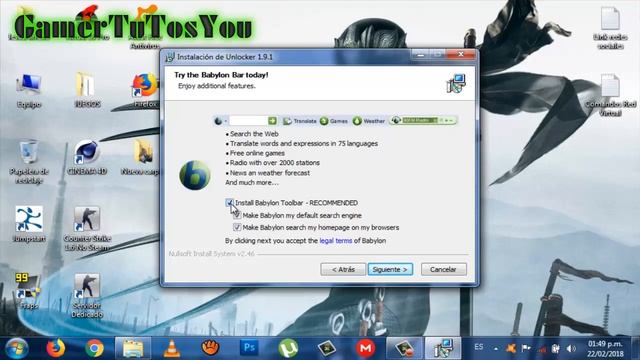
Task: Open Firefox from the taskbar
Action: (x=56, y=348)
